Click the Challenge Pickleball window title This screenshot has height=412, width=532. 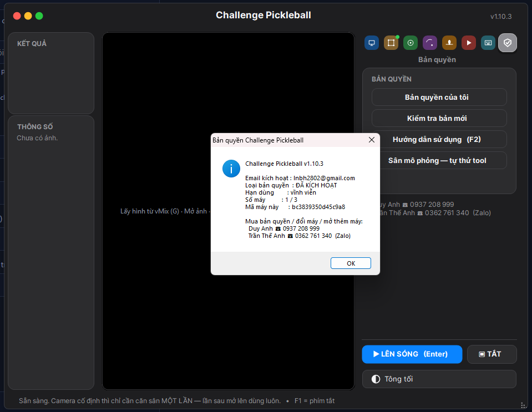pos(264,16)
